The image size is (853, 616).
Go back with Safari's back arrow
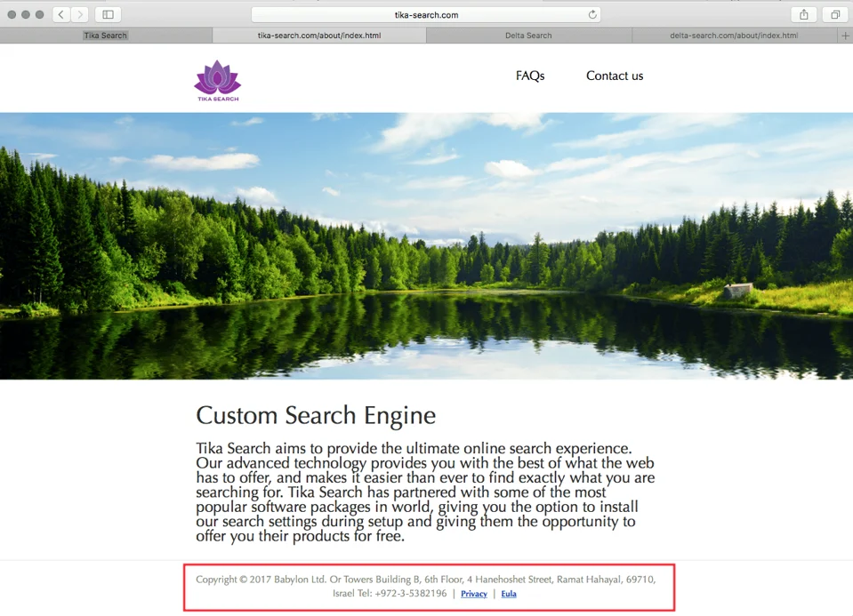(60, 15)
